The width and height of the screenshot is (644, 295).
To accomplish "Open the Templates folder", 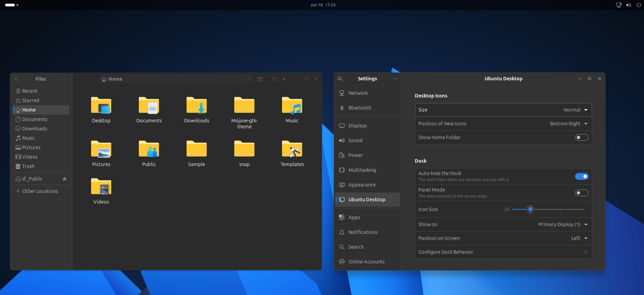I will coord(292,150).
